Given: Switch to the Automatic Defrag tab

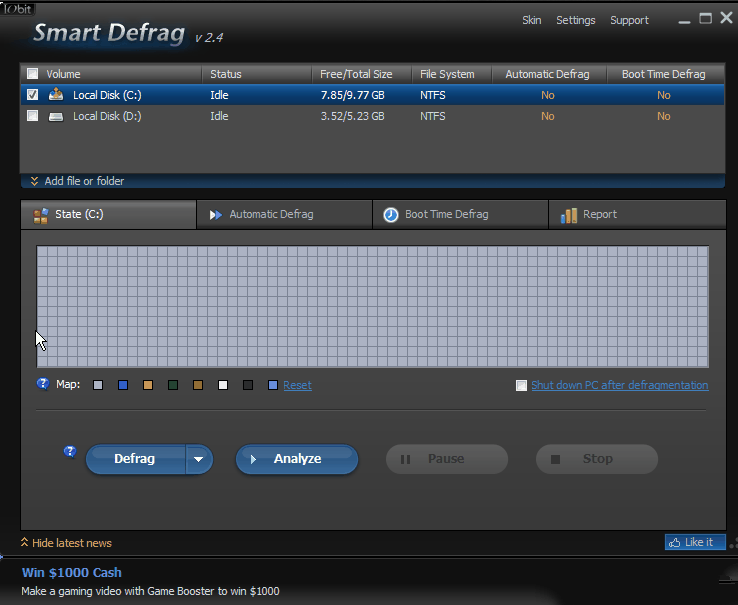Looking at the screenshot, I should [284, 215].
